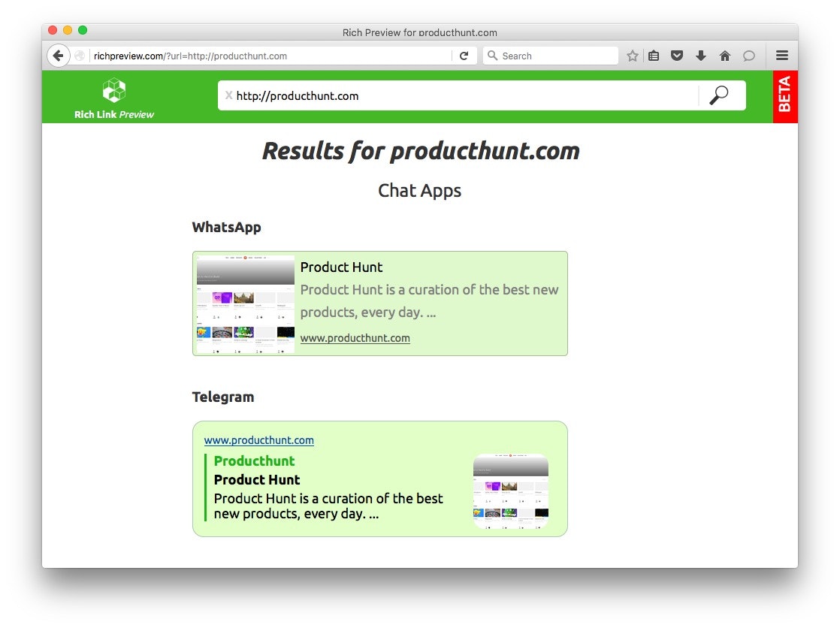Click the Product Hunt title in WhatsApp card
This screenshot has width=840, height=628.
341,267
